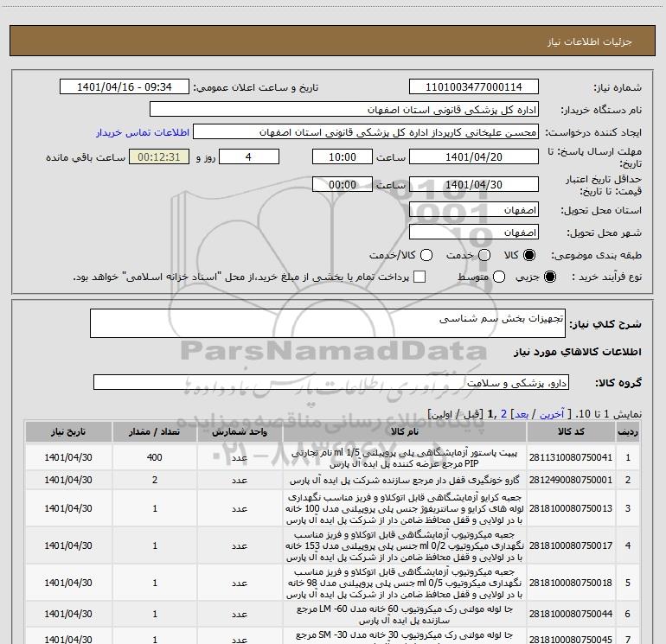This screenshot has width=666, height=644.
Task: Click the announcement date field 1401/04/16 - 09:34
Action: coord(124,87)
